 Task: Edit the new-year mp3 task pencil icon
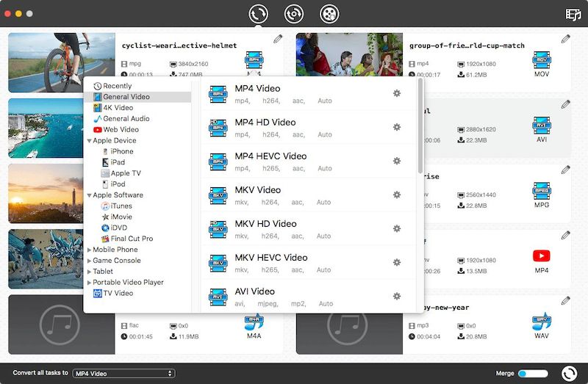565,300
